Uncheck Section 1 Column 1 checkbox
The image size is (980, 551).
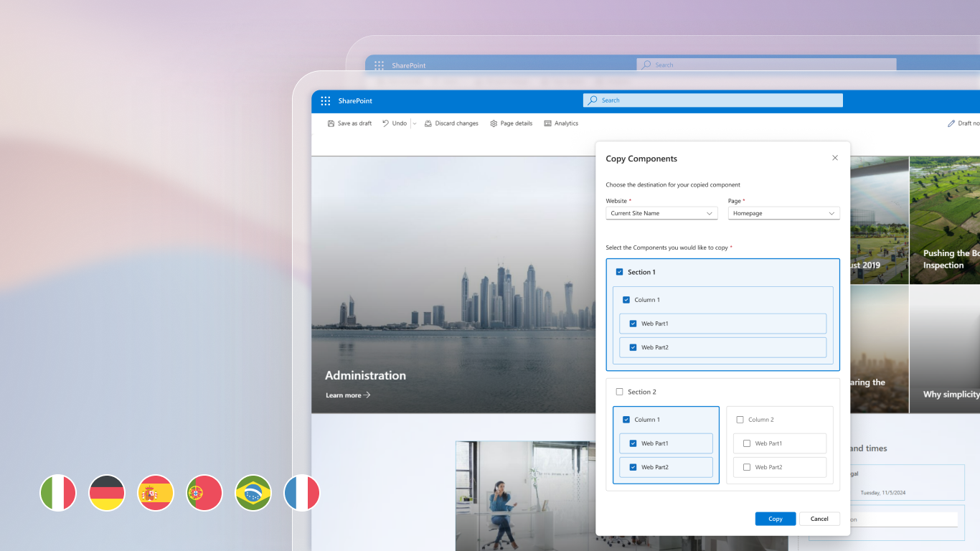626,300
